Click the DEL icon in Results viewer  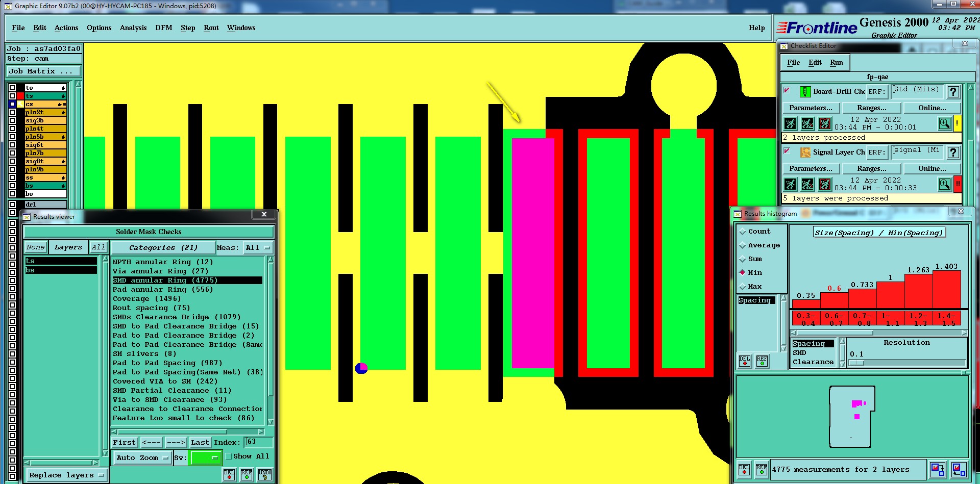point(229,475)
